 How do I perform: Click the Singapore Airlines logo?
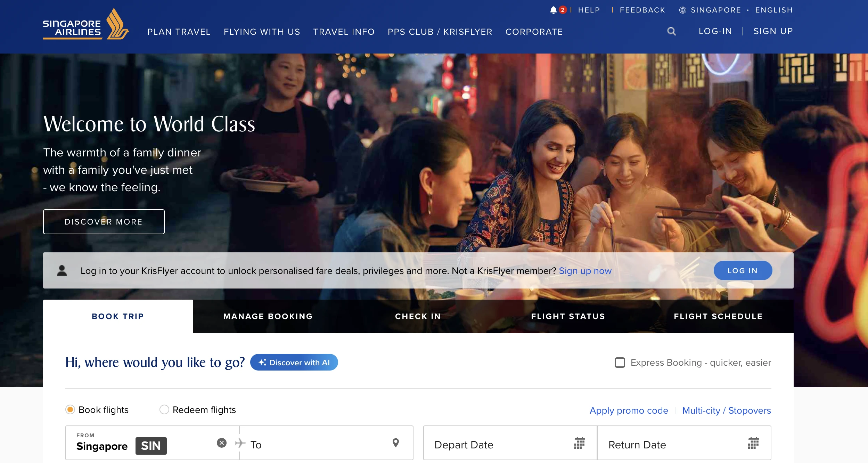pyautogui.click(x=86, y=24)
